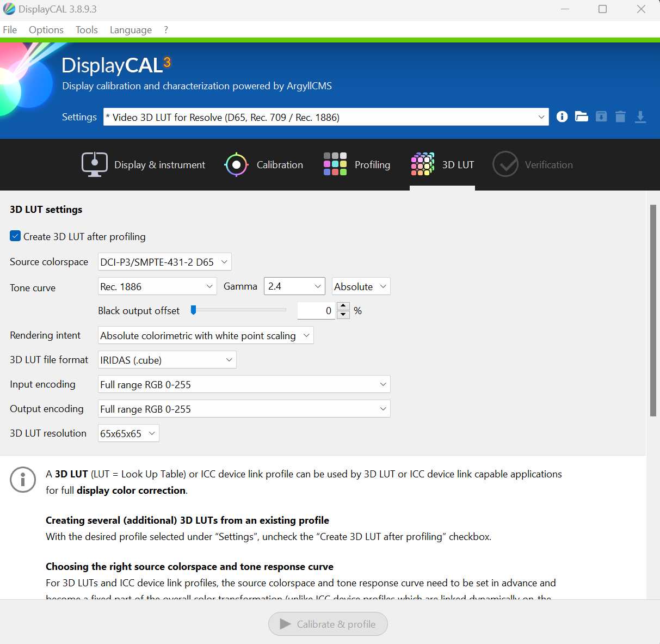Open the Language menu
The height and width of the screenshot is (644, 660).
(x=131, y=30)
